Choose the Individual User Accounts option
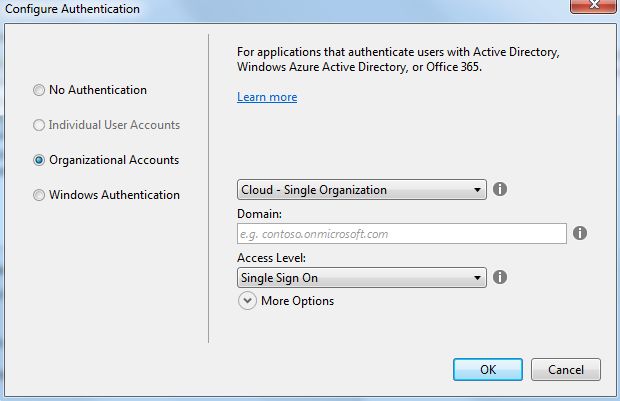The width and height of the screenshot is (620, 401). point(40,125)
